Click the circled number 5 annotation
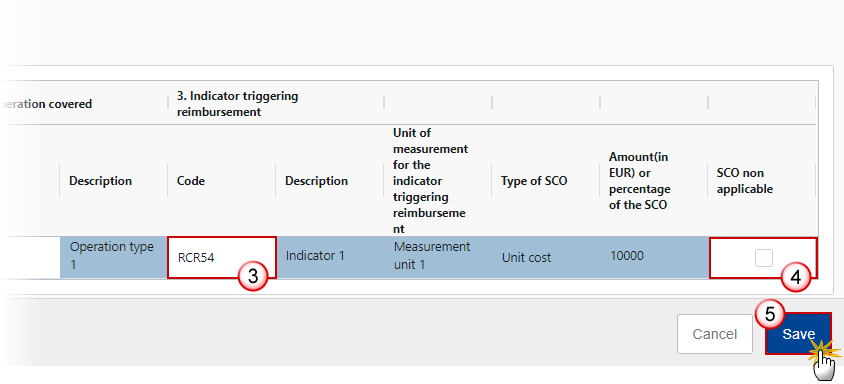 [x=770, y=315]
